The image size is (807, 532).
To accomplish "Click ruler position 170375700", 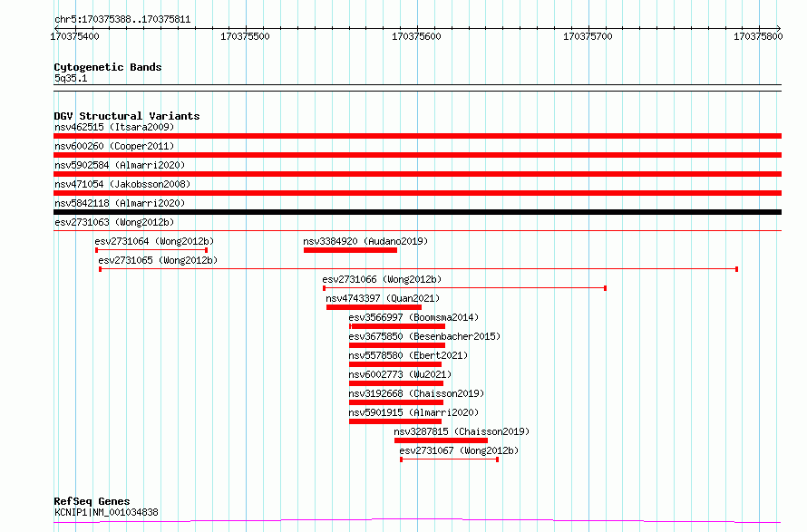I will tap(588, 36).
